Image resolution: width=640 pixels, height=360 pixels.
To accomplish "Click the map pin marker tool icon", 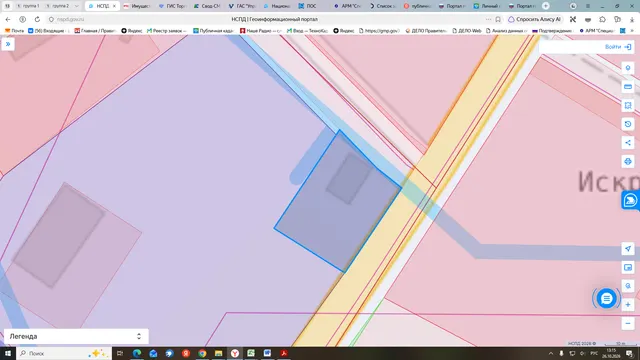I will [x=628, y=68].
